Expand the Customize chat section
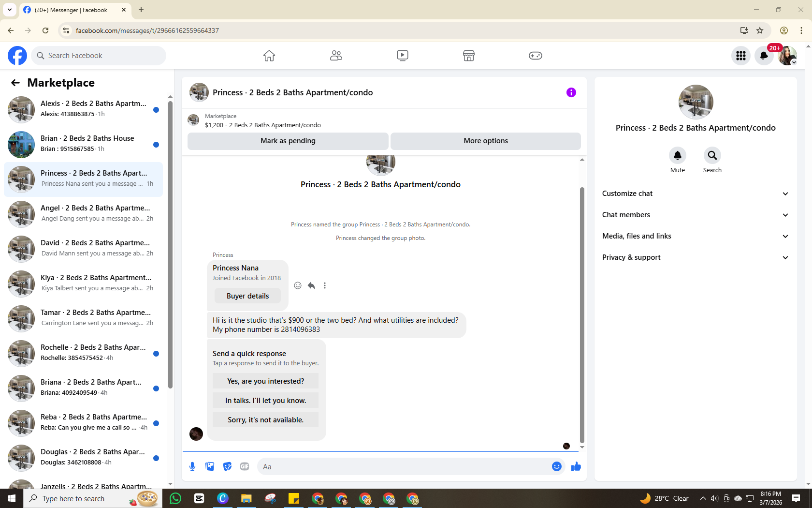 coord(696,194)
